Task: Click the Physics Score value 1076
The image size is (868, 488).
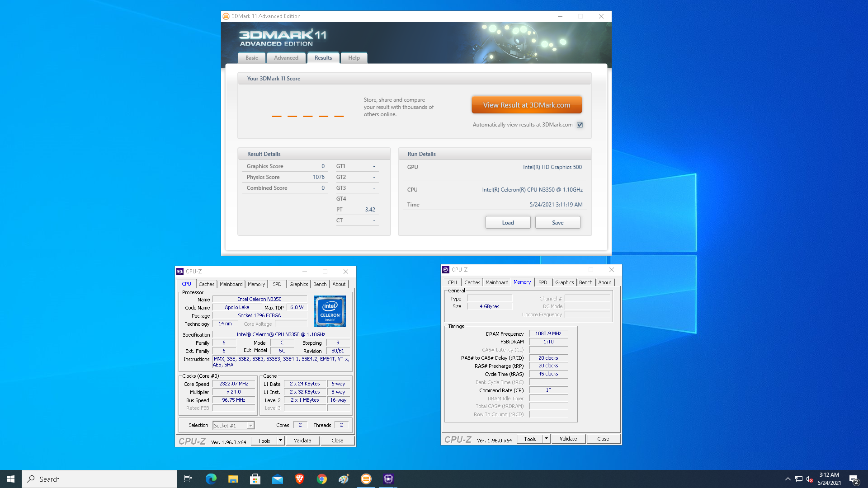Action: (x=319, y=177)
